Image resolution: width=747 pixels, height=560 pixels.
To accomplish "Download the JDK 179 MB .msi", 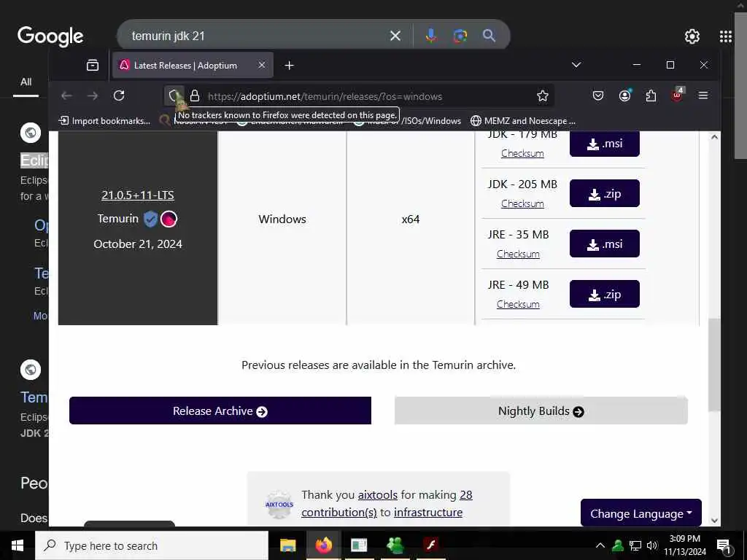I will point(604,144).
